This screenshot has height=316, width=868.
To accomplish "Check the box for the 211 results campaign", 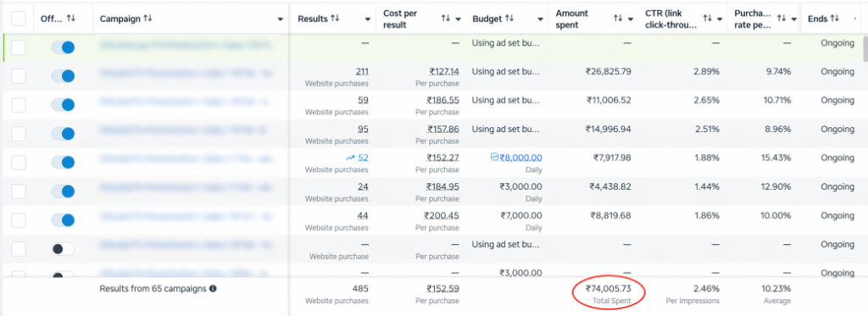I will click(19, 75).
